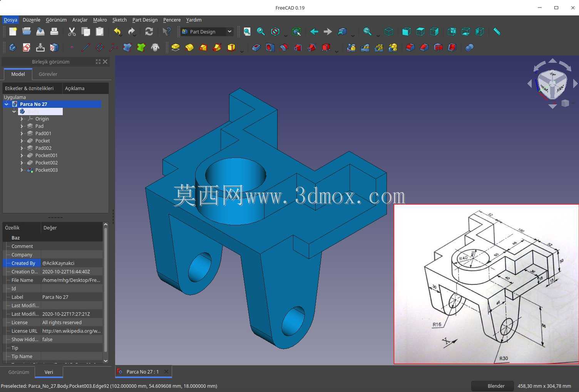579x392 pixels.
Task: Open the Dosya menu
Action: tap(10, 20)
